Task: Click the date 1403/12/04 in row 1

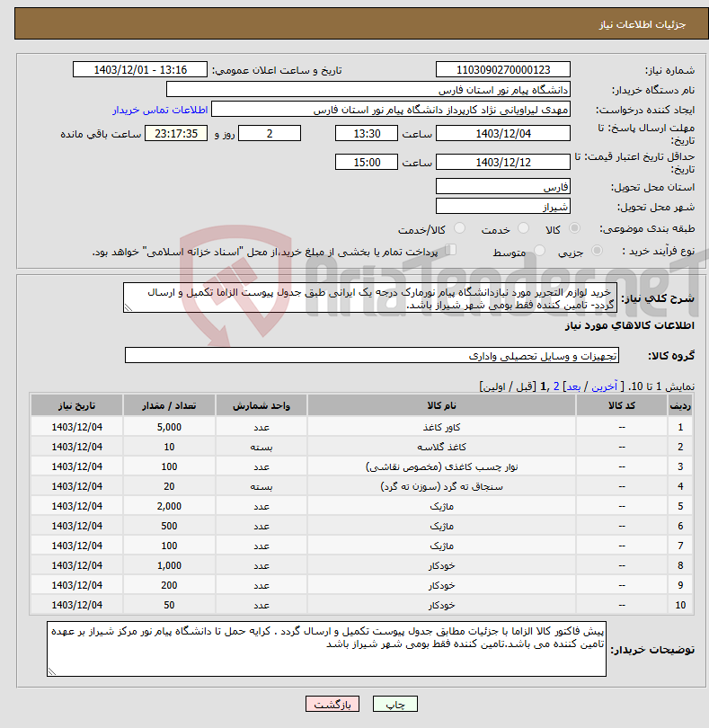Action: [x=76, y=427]
